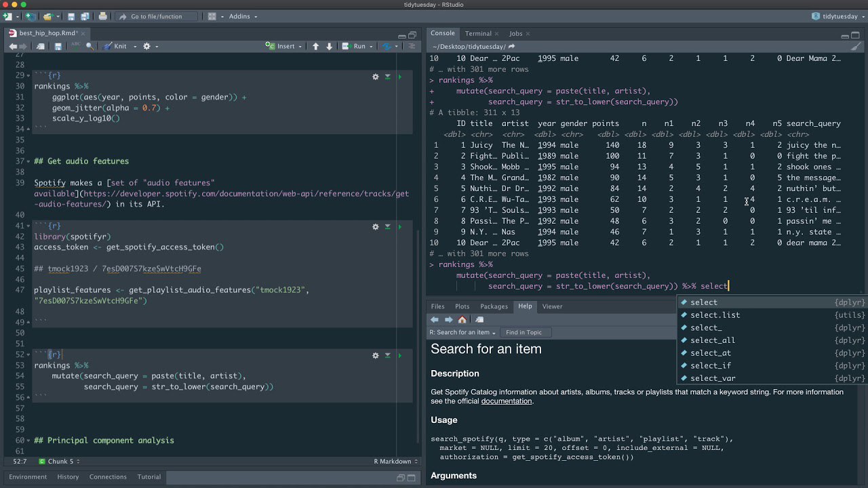Image resolution: width=868 pixels, height=488 pixels.
Task: Switch to the History tab
Action: (68, 476)
